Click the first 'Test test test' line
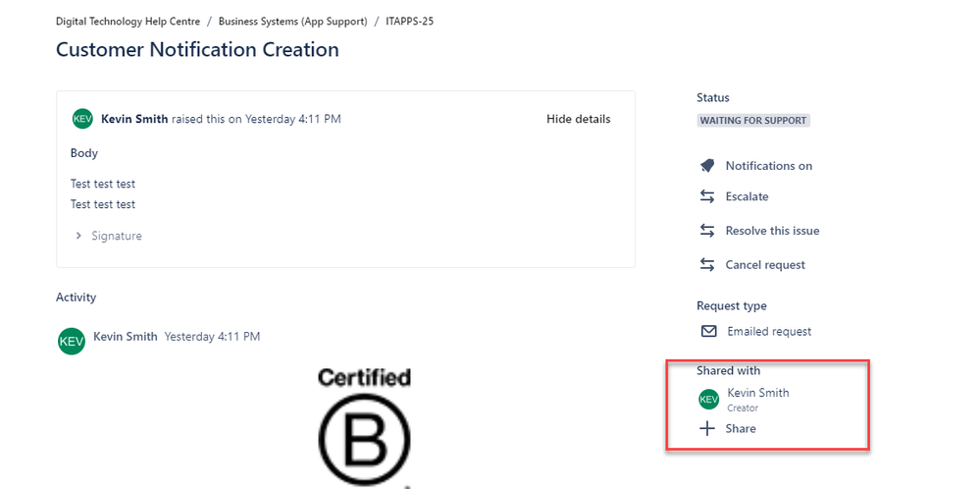980x489 pixels. pos(102,184)
